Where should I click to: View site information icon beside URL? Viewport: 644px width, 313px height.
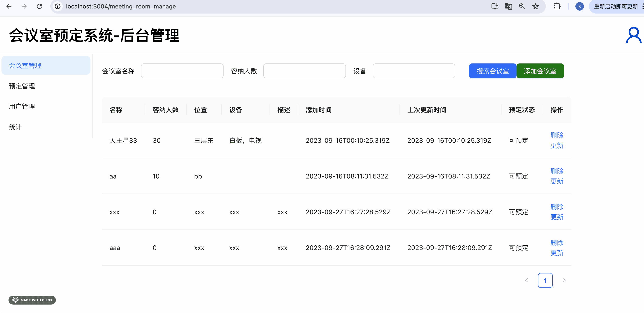(x=58, y=7)
